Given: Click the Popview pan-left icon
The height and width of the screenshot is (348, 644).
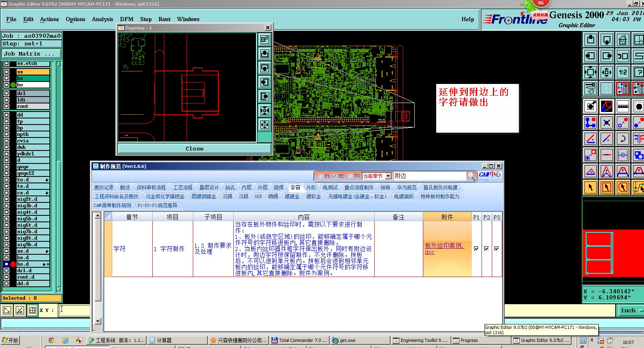Looking at the screenshot, I should tap(264, 82).
